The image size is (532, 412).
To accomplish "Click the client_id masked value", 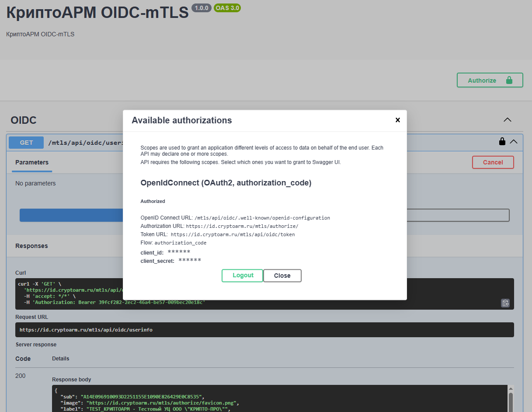I will tap(179, 252).
